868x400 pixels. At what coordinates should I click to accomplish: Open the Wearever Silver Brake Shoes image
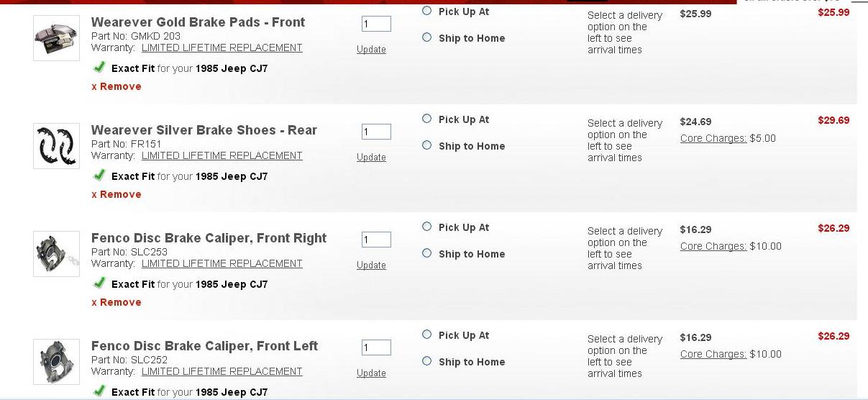pyautogui.click(x=56, y=146)
